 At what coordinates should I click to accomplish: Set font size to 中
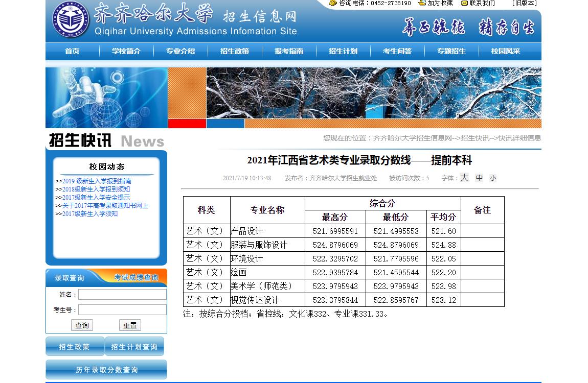pos(479,178)
